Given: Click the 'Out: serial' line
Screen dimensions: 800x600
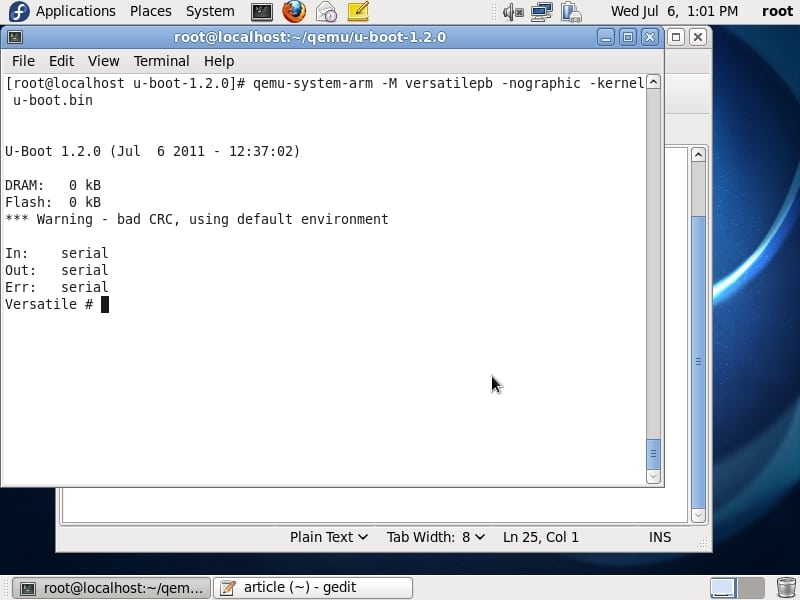Looking at the screenshot, I should coord(57,270).
